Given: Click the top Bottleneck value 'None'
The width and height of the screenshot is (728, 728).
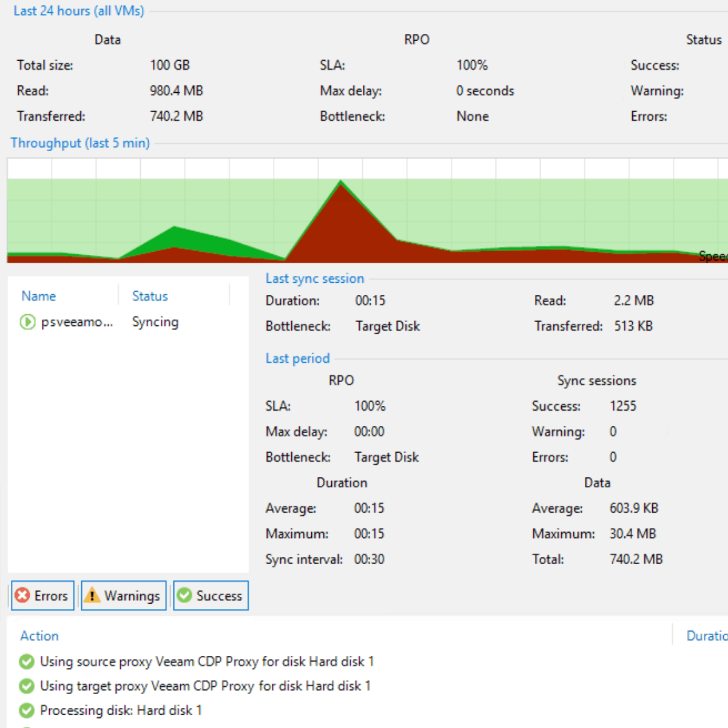Looking at the screenshot, I should [x=473, y=116].
